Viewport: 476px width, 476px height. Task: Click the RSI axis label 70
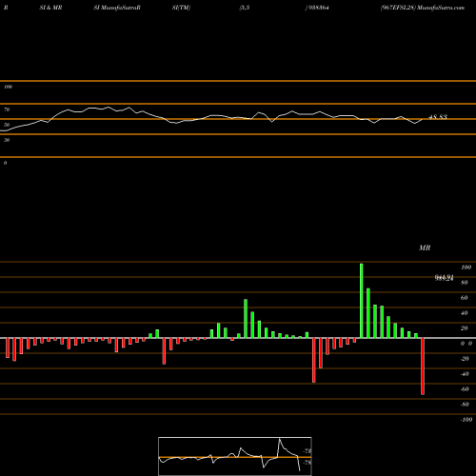[7, 109]
